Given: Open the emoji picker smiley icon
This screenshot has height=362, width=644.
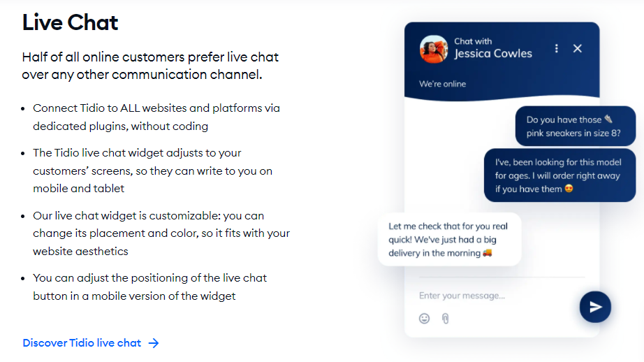Looking at the screenshot, I should pyautogui.click(x=424, y=319).
